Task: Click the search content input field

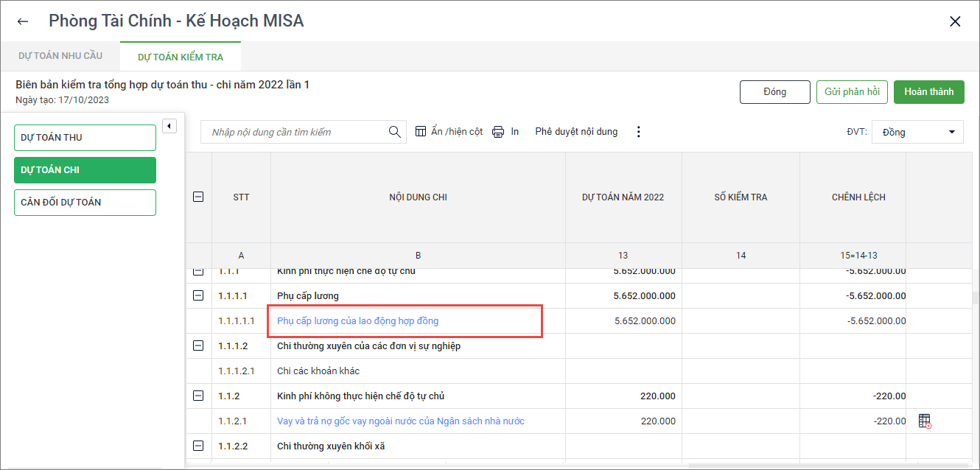Action: [x=295, y=133]
